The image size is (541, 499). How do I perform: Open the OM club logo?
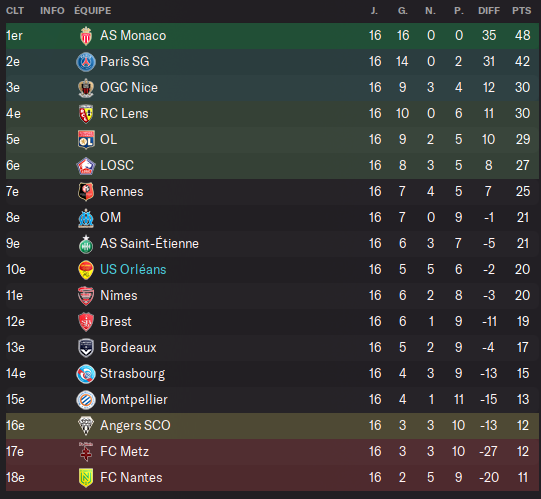point(86,218)
